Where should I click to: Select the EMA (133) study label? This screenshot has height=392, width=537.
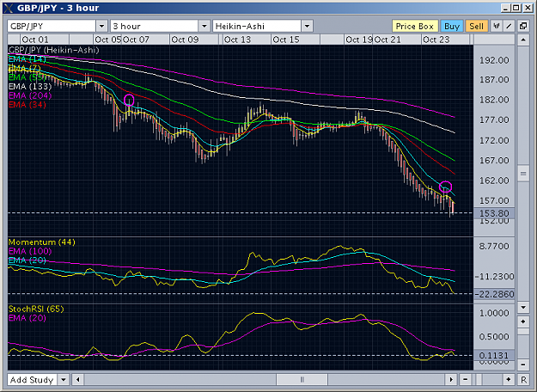[x=30, y=86]
